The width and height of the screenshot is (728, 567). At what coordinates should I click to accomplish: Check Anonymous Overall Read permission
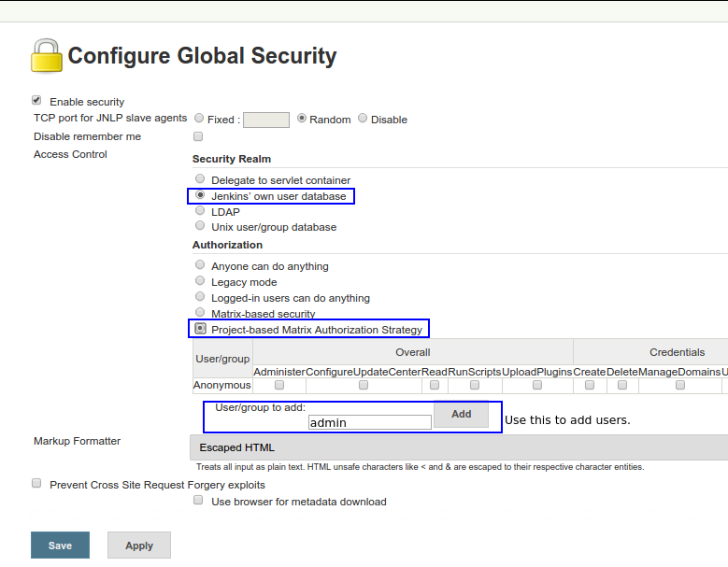click(x=435, y=385)
